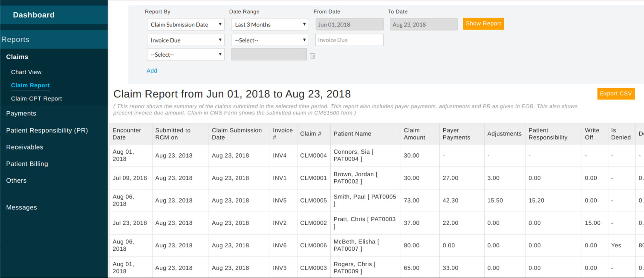
Task: Open Messages in the sidebar
Action: tap(22, 207)
